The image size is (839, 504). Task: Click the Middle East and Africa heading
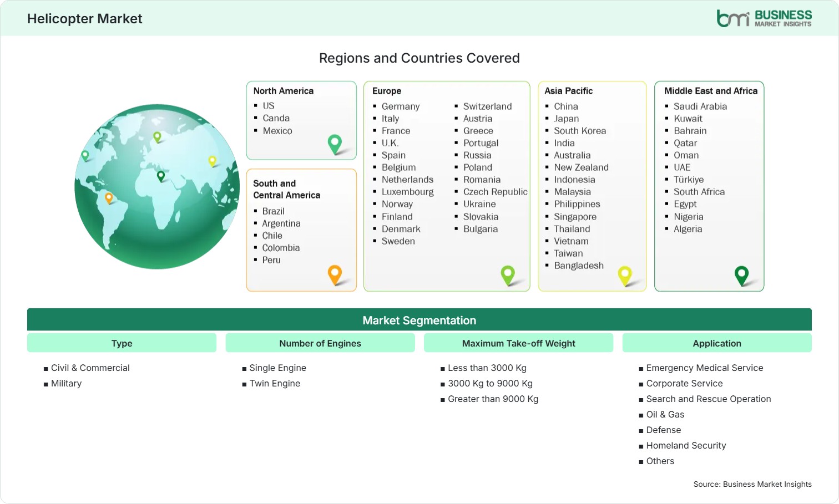pyautogui.click(x=711, y=91)
